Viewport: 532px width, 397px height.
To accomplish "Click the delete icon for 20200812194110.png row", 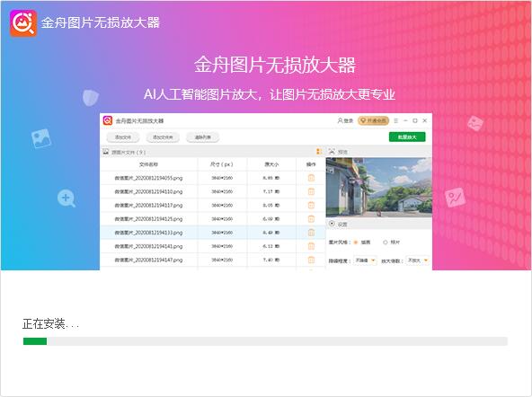I will (x=311, y=191).
